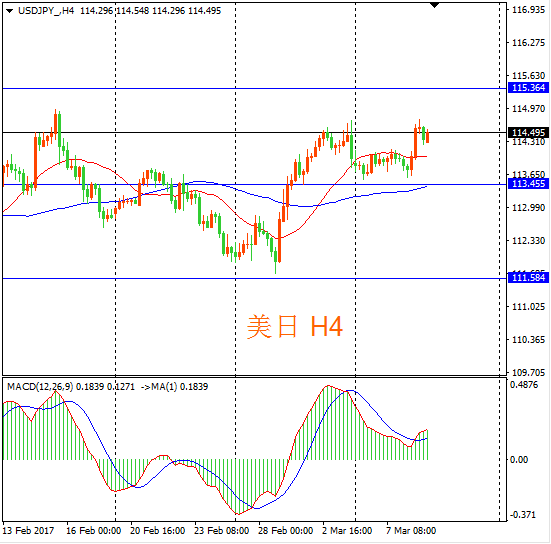Screen dimensions: 551x544
Task: Click the 116.935 price scale value
Action: click(528, 10)
